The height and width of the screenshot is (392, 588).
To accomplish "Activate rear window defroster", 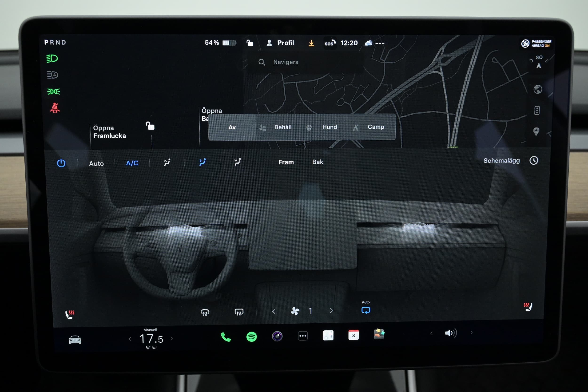I will click(x=239, y=312).
